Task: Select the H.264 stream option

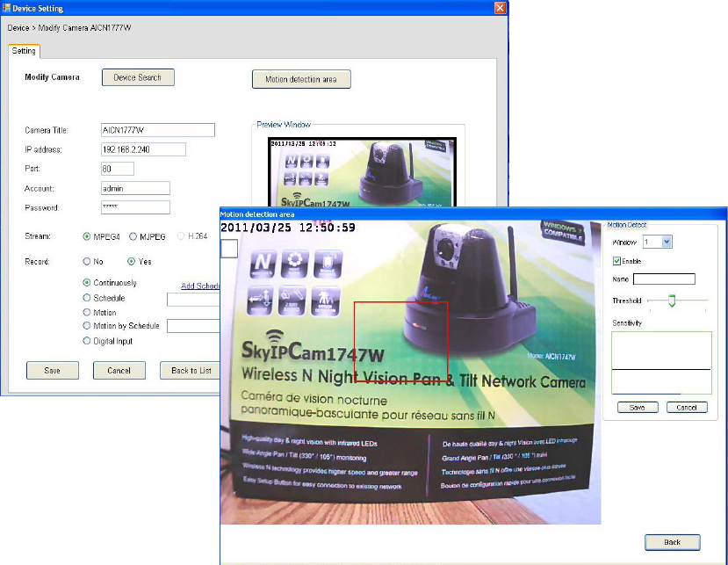Action: click(x=181, y=236)
